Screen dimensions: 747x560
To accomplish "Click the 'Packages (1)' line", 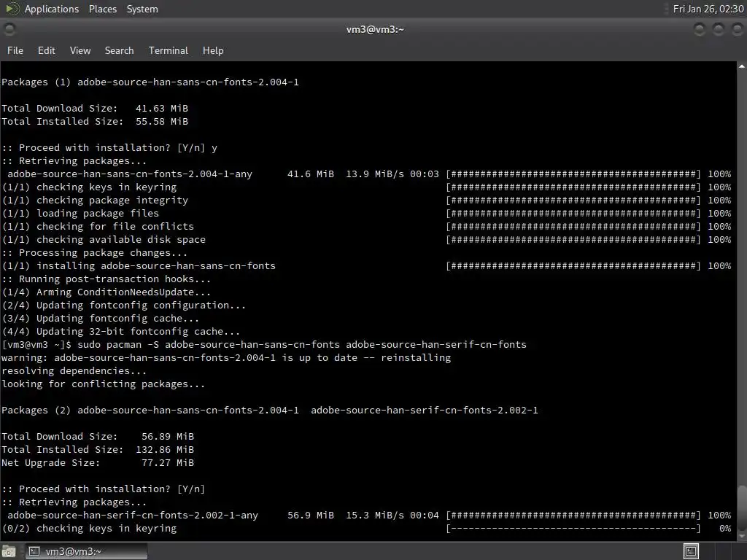I will (x=150, y=82).
